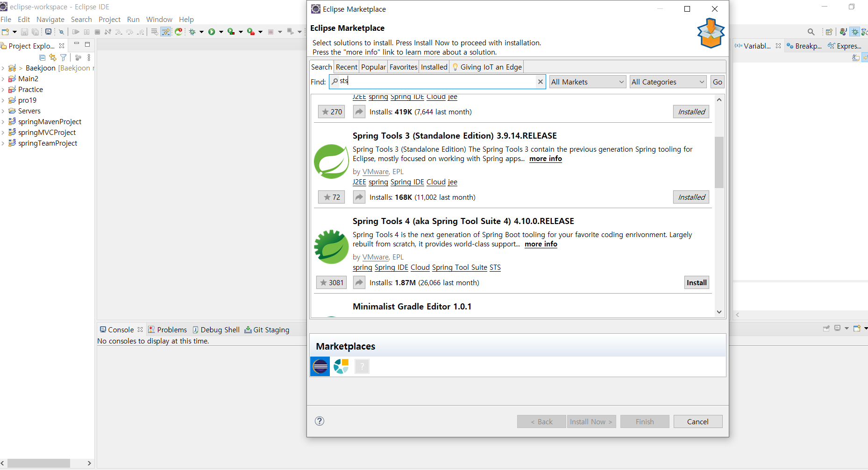This screenshot has height=470, width=868.
Task: Click Collapse All icon in Project Explorer
Action: (43, 57)
